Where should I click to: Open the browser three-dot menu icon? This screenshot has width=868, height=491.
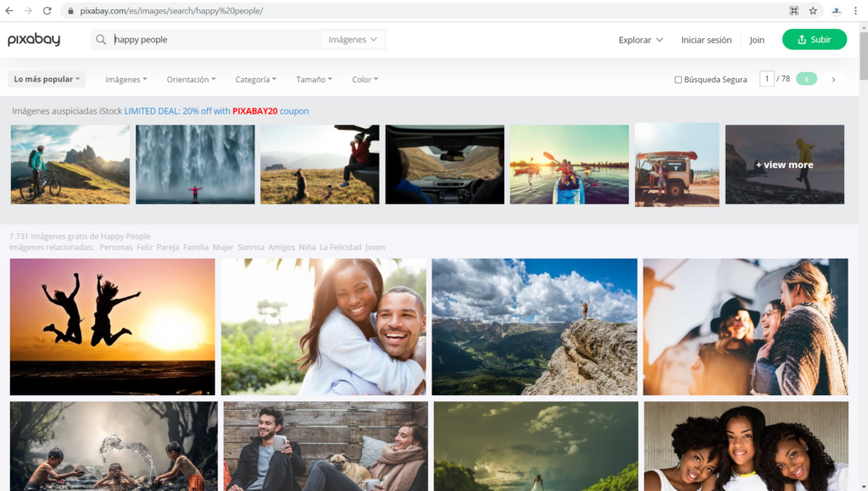[x=854, y=10]
